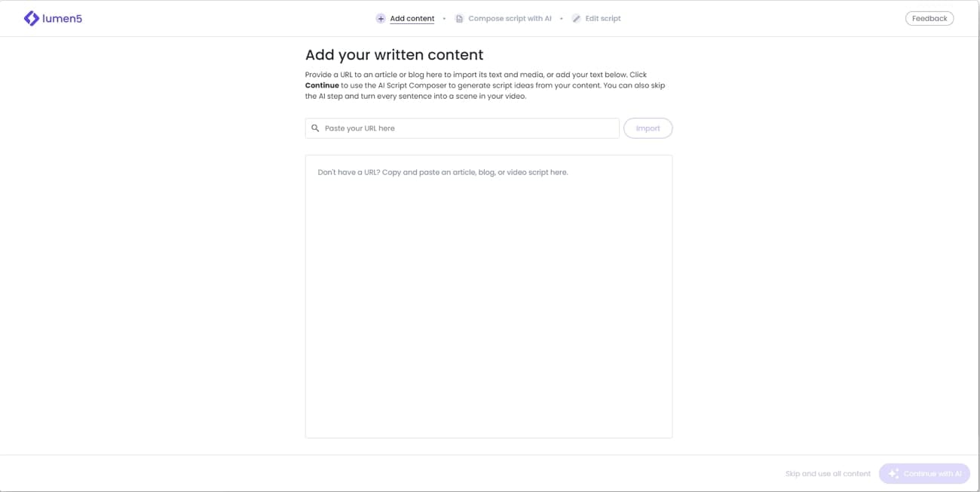This screenshot has height=492, width=980.
Task: Click inside the article text area
Action: coord(488,302)
